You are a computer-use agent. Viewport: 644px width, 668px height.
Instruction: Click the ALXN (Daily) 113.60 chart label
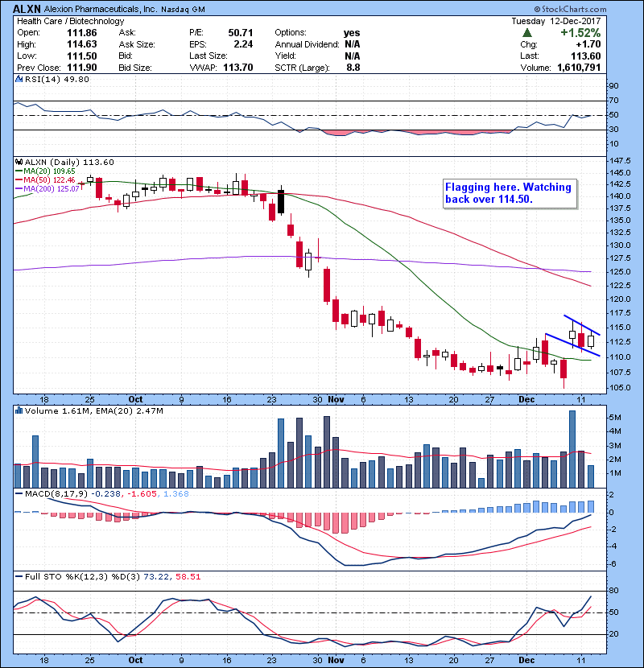pyautogui.click(x=69, y=163)
